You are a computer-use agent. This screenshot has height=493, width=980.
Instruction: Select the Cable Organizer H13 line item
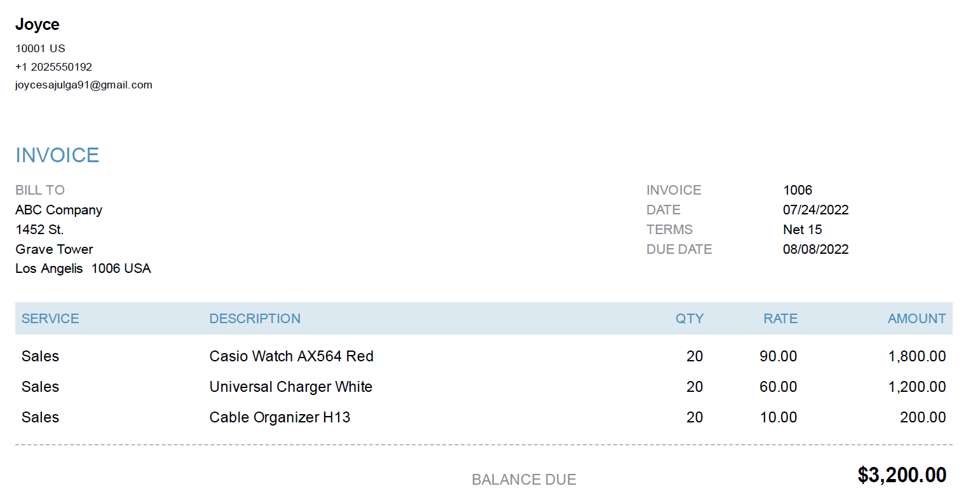click(280, 417)
